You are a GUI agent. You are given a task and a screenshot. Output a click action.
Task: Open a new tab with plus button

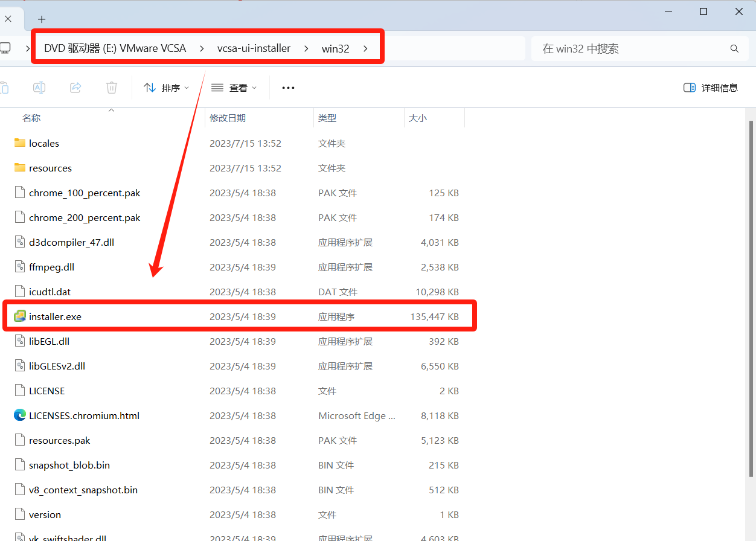coord(42,19)
